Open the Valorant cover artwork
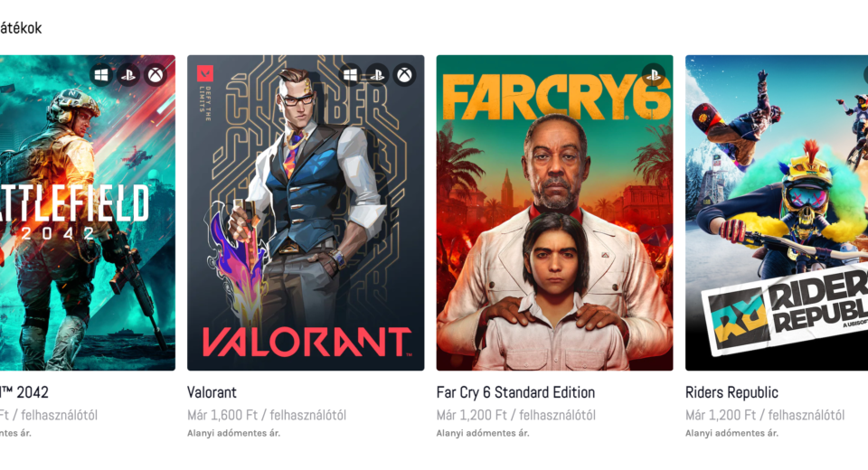Screen dimensions: 868x470 pyautogui.click(x=306, y=212)
